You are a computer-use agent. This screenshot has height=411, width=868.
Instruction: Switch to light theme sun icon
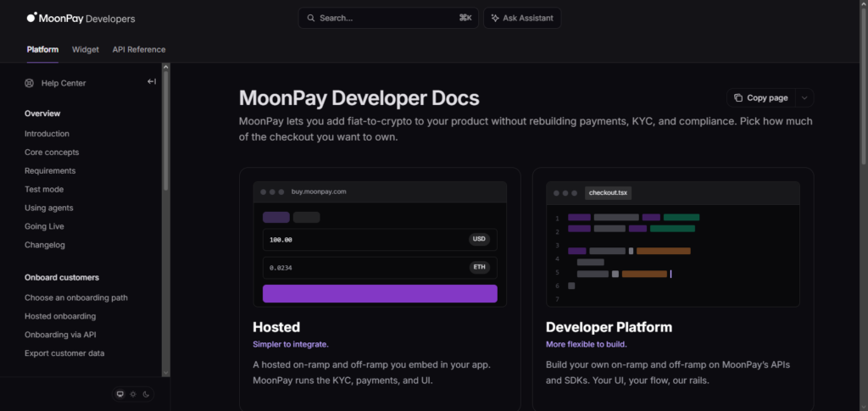click(133, 394)
